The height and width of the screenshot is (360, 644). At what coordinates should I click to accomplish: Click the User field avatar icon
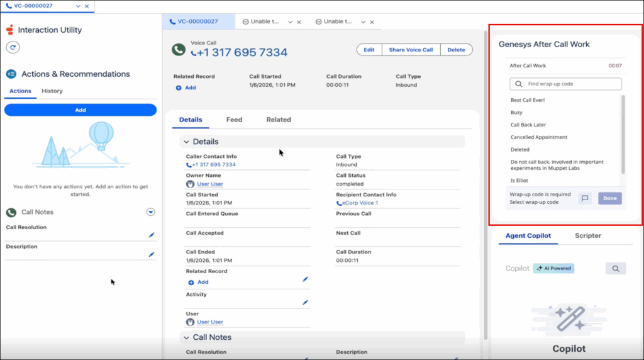click(x=190, y=322)
